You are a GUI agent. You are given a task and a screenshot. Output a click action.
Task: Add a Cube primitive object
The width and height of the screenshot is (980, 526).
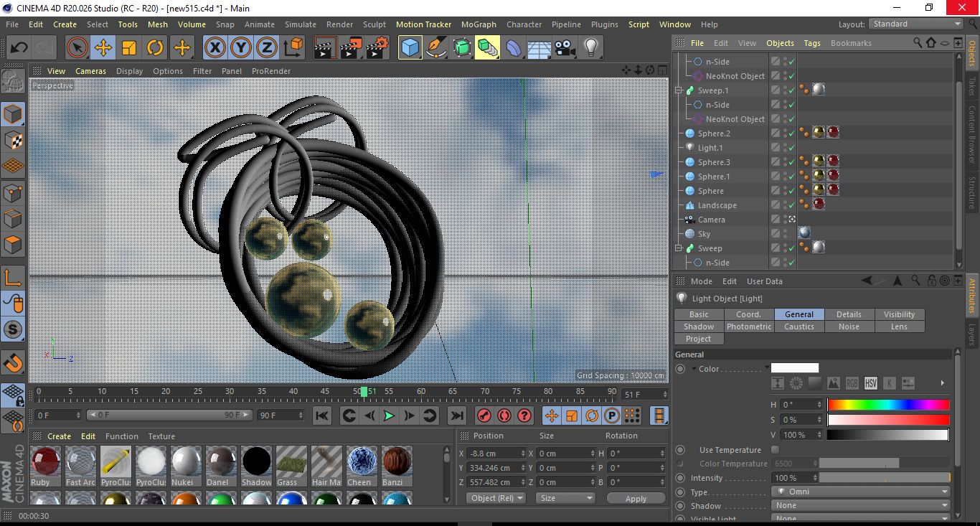(x=410, y=48)
